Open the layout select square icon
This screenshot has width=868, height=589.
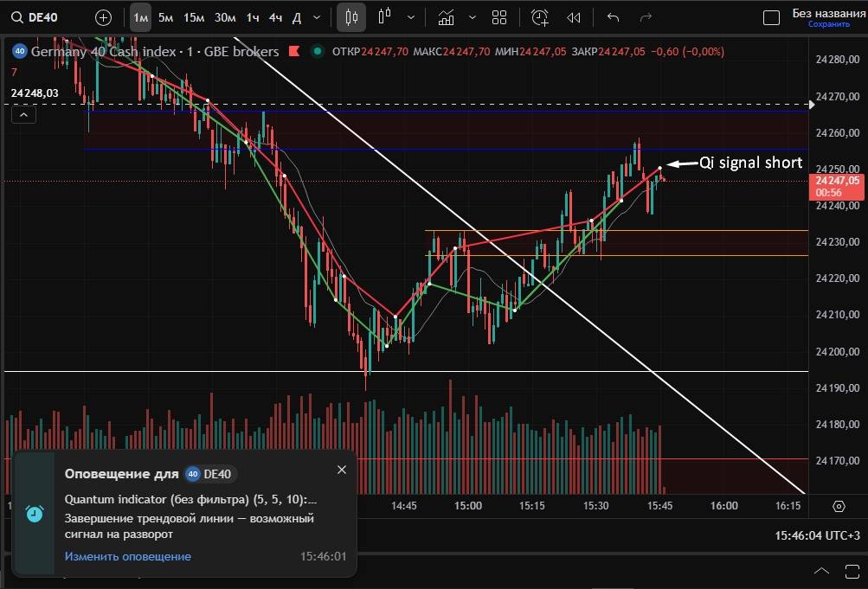pos(770,17)
